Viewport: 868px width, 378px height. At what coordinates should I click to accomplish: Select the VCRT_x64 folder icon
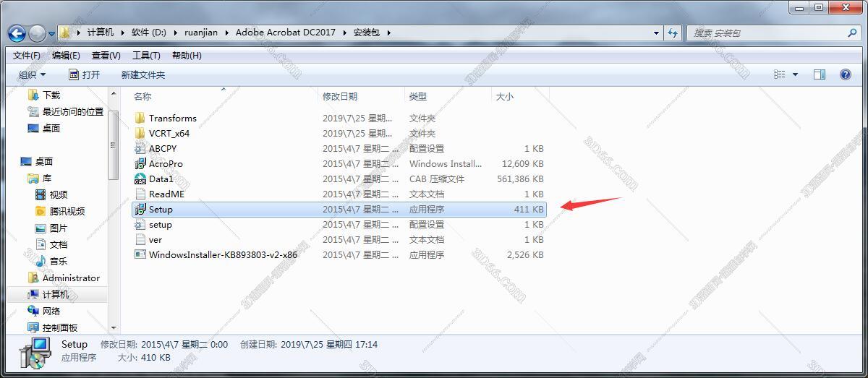[140, 133]
